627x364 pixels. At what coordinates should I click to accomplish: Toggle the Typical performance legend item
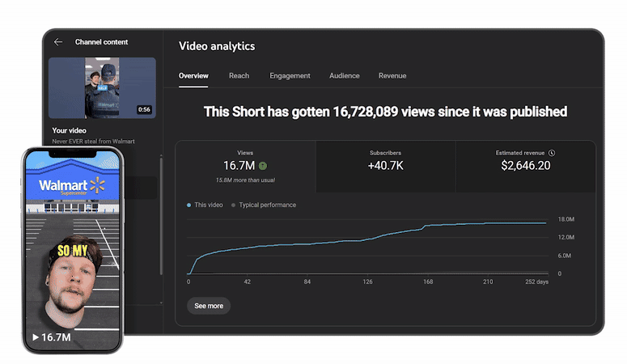(x=264, y=205)
